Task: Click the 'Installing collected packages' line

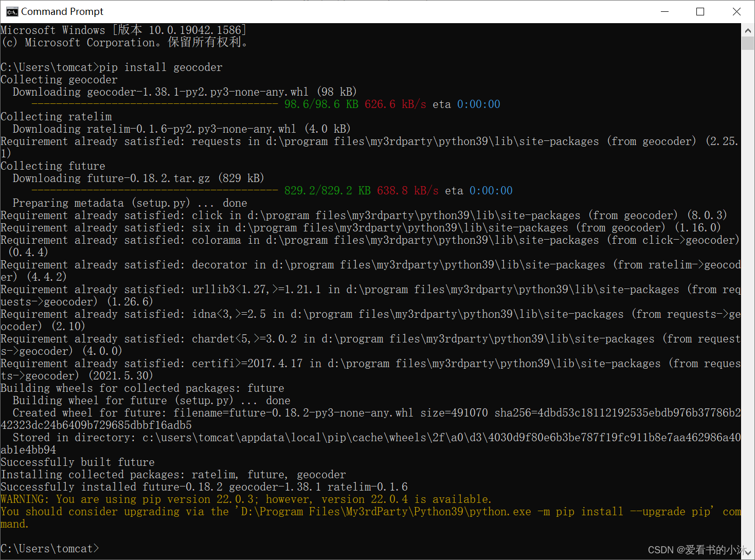Action: [173, 475]
